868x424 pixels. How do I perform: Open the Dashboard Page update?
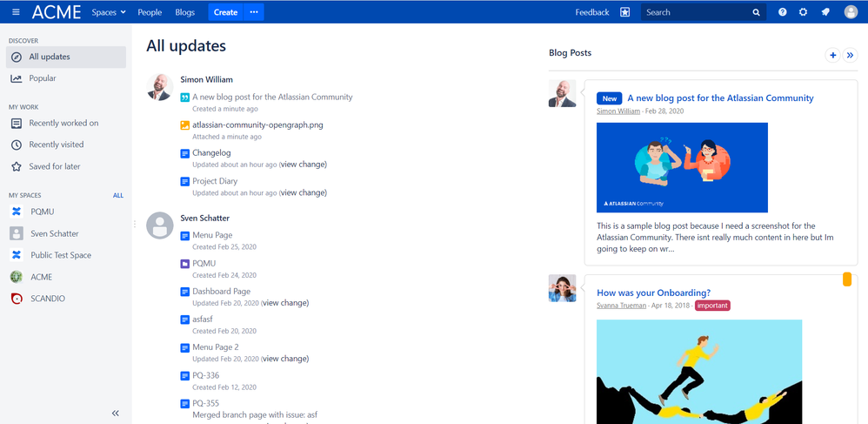222,291
